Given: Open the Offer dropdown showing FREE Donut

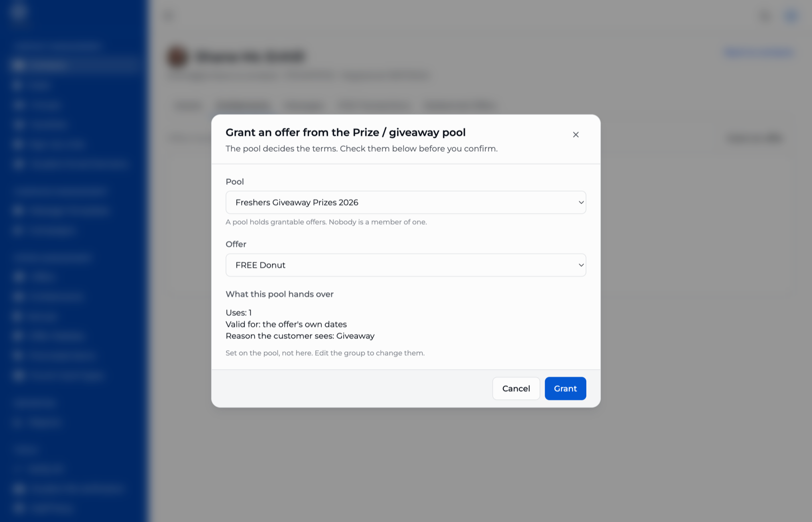Looking at the screenshot, I should 405,265.
